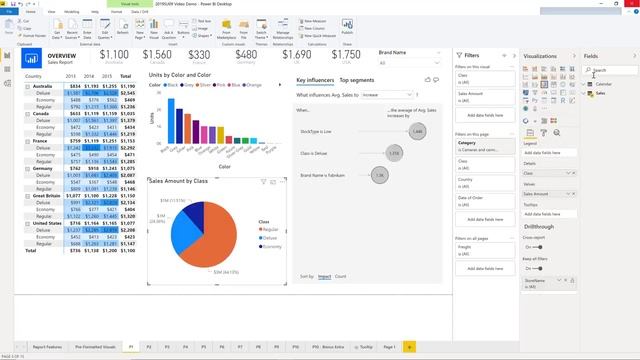Collapse the France row in matrix
The height and width of the screenshot is (360, 640).
point(27,141)
